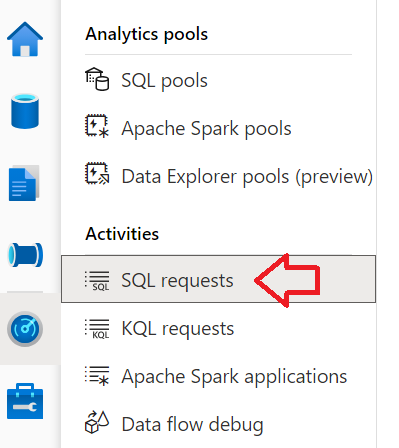Viewport: 399px width, 448px height.
Task: Open the Integrate hub pipeline icon
Action: [25, 255]
